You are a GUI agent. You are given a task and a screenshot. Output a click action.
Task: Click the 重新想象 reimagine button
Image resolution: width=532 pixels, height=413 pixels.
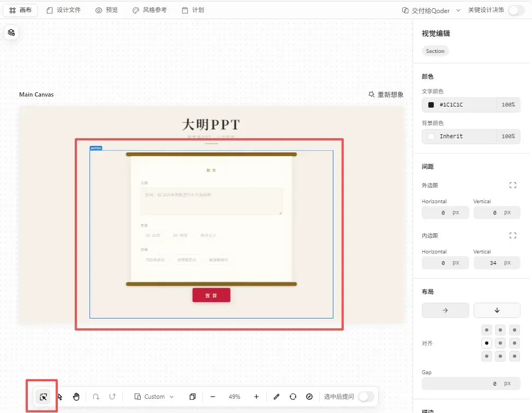click(386, 95)
